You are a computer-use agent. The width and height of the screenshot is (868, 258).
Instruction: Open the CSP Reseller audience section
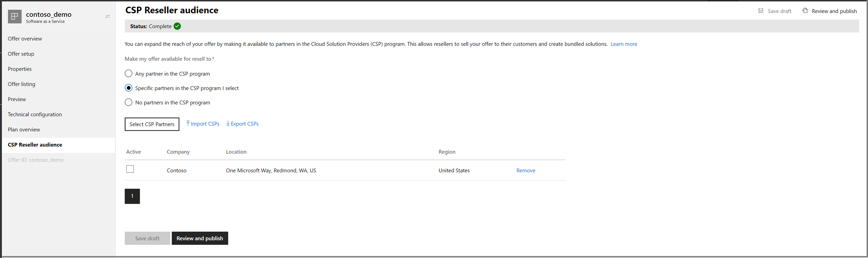tap(35, 145)
